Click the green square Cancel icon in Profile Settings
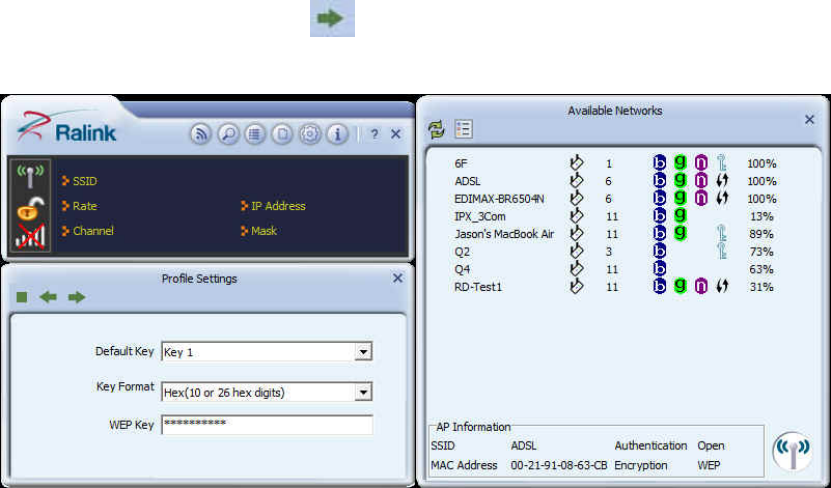831x488 pixels. tap(22, 297)
